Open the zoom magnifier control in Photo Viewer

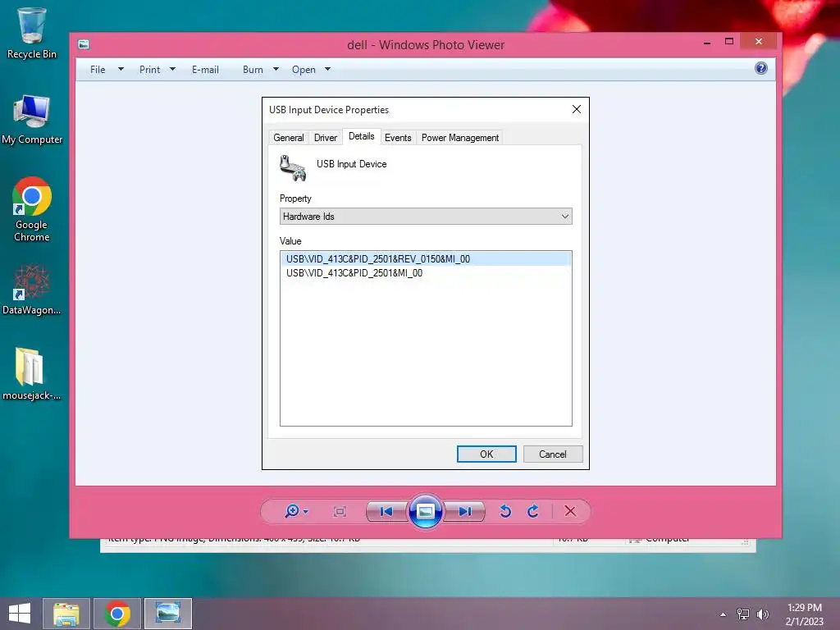(292, 512)
